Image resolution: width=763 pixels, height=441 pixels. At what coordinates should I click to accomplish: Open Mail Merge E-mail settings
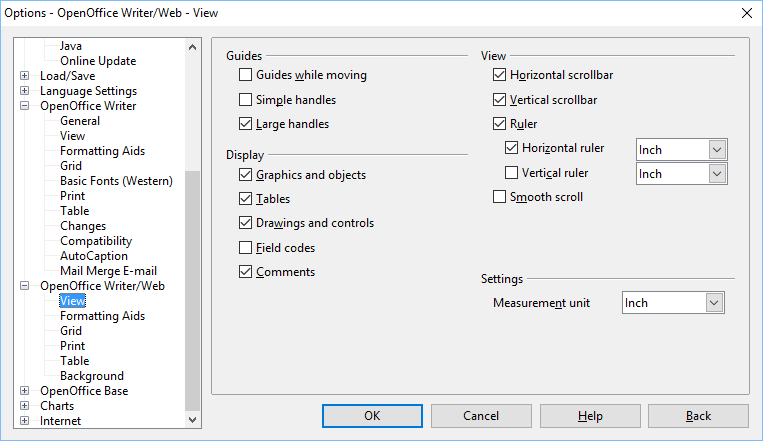pyautogui.click(x=108, y=271)
